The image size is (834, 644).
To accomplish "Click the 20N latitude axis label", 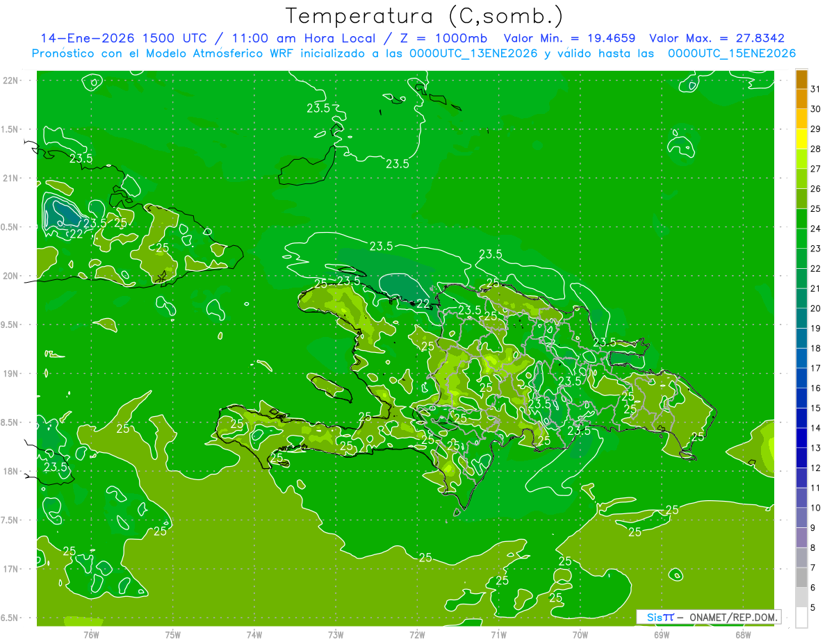I will (11, 276).
